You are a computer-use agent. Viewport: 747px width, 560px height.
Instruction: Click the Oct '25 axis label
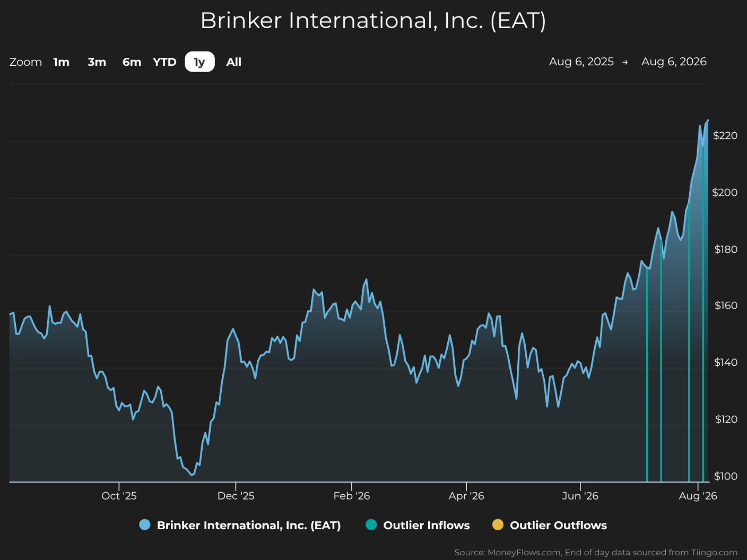point(119,496)
